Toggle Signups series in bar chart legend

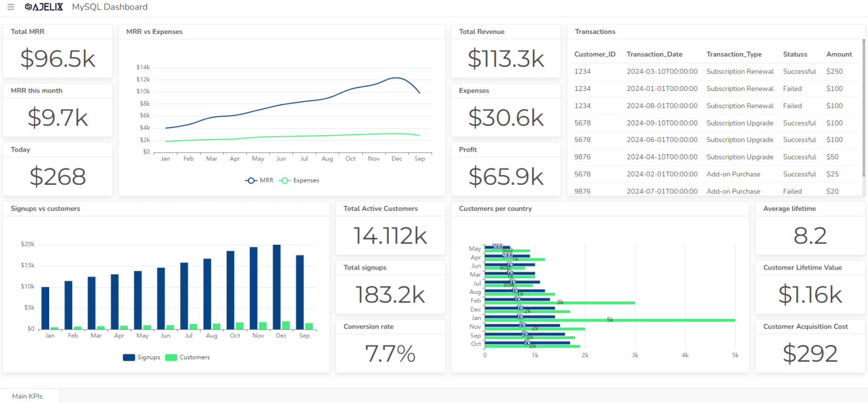(x=141, y=357)
